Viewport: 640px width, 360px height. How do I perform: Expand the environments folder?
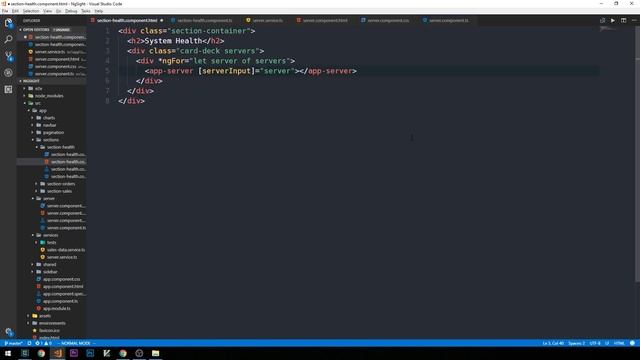(x=52, y=323)
